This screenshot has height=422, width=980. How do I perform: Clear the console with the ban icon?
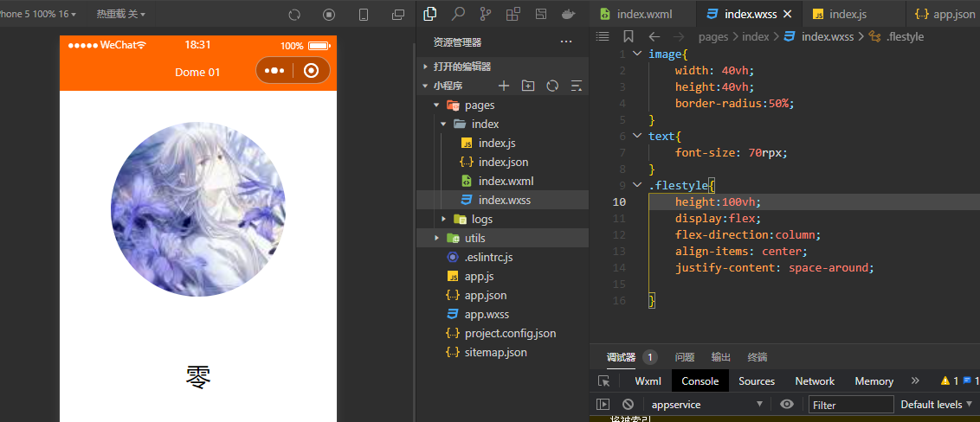point(629,405)
